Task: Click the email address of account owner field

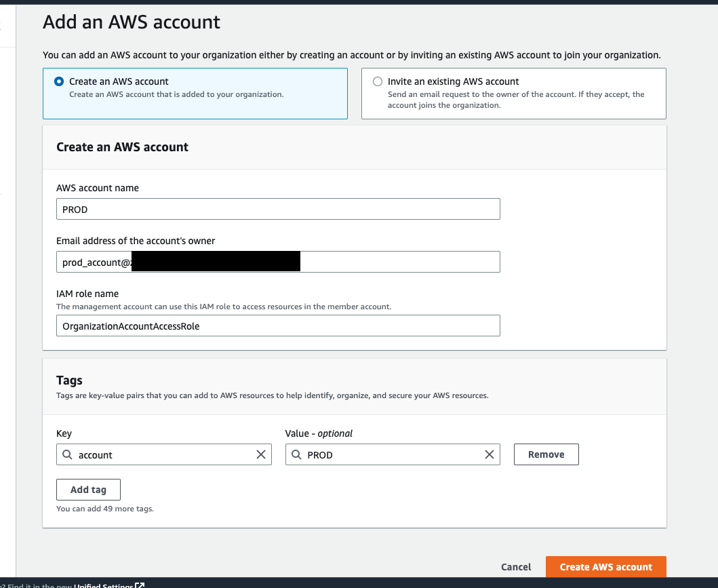Action: pos(407,261)
